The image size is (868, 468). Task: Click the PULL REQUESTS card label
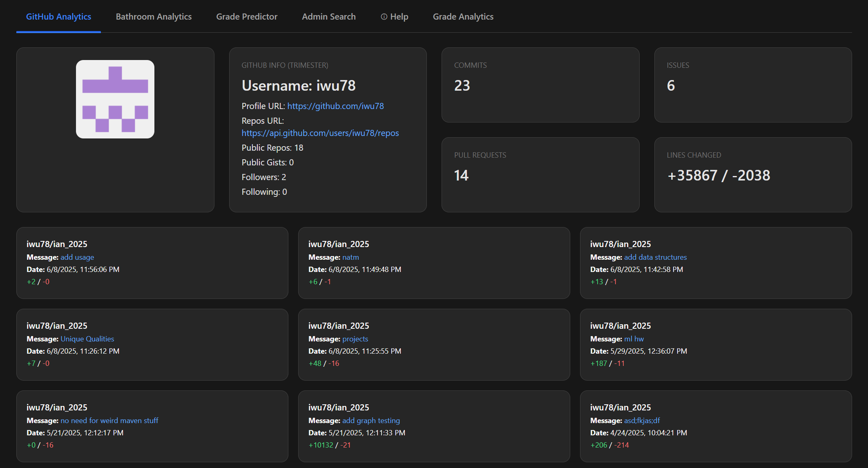[480, 155]
